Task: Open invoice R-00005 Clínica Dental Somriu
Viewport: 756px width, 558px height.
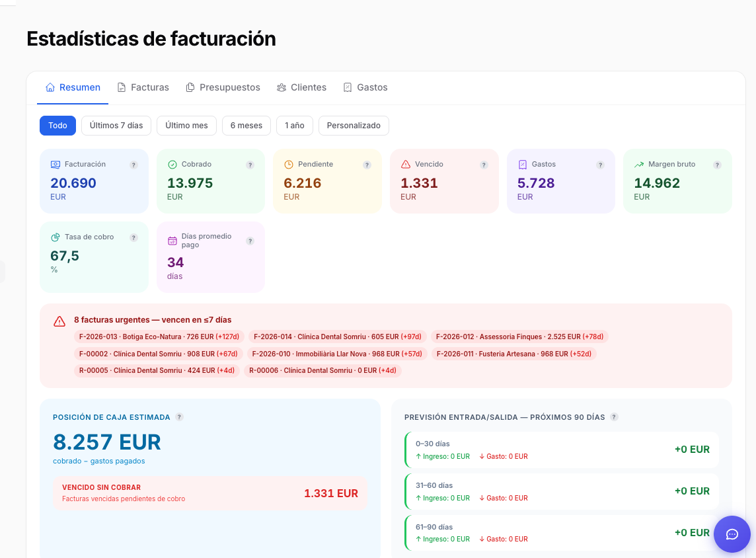Action: (157, 370)
